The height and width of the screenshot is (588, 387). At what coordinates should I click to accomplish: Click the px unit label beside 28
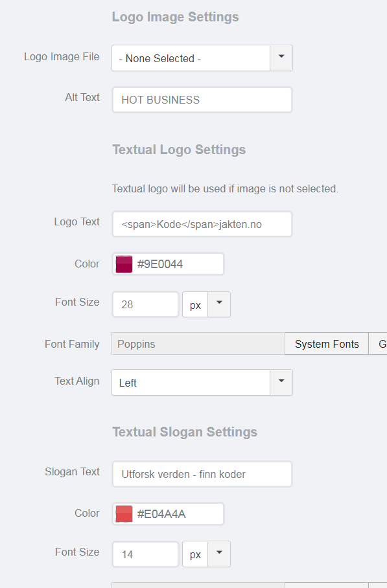click(195, 304)
